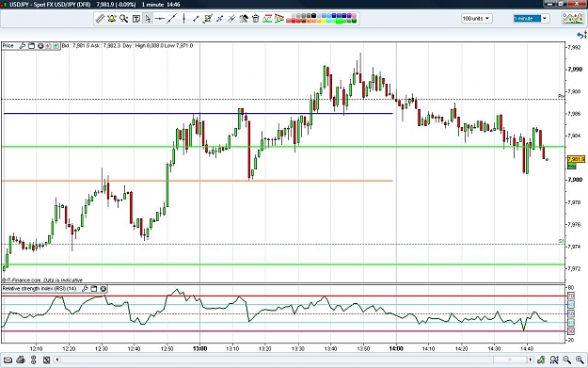The width and height of the screenshot is (588, 368).
Task: Click the printer icon
Action: 21,360
